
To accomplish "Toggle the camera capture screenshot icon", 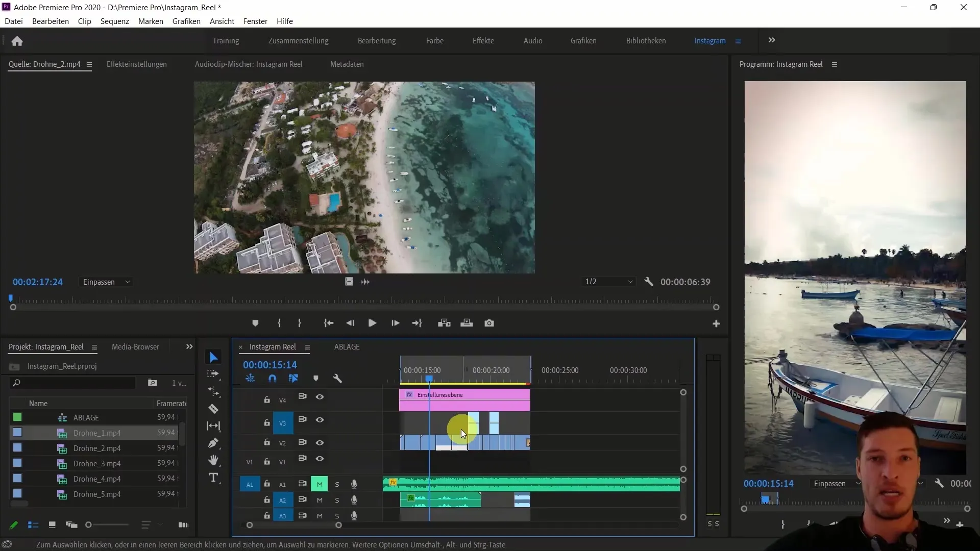I will tap(489, 323).
